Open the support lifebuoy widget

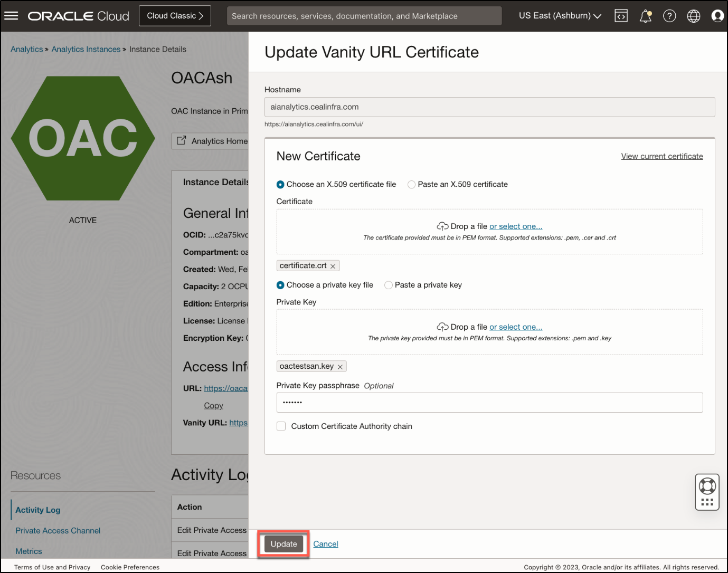coord(707,492)
